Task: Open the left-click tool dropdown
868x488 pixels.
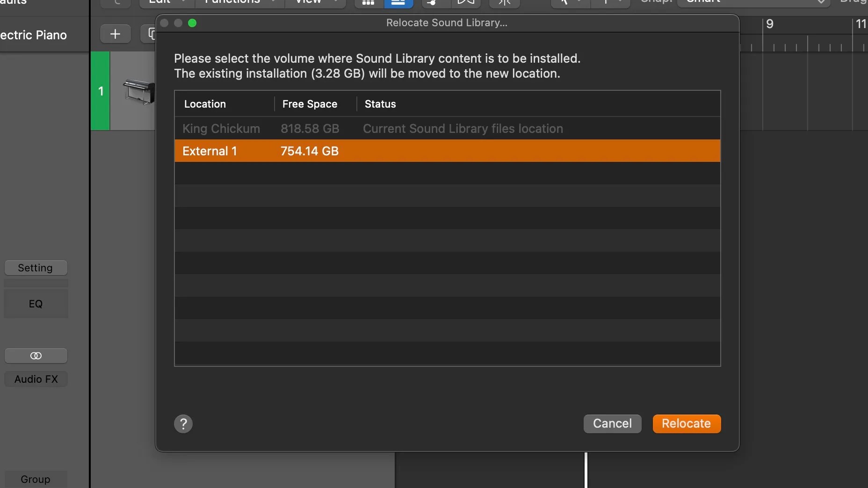Action: click(580, 2)
